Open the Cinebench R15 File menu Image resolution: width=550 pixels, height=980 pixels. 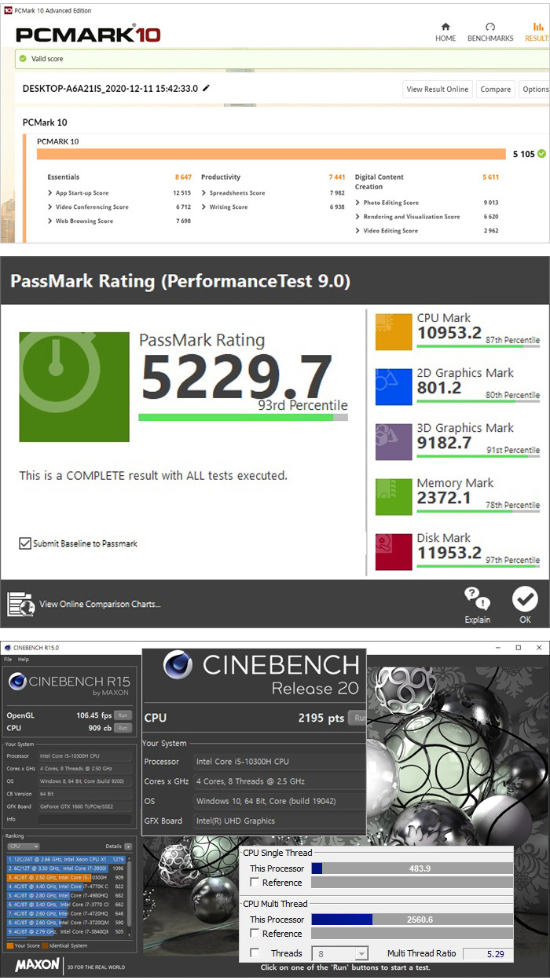click(8, 660)
